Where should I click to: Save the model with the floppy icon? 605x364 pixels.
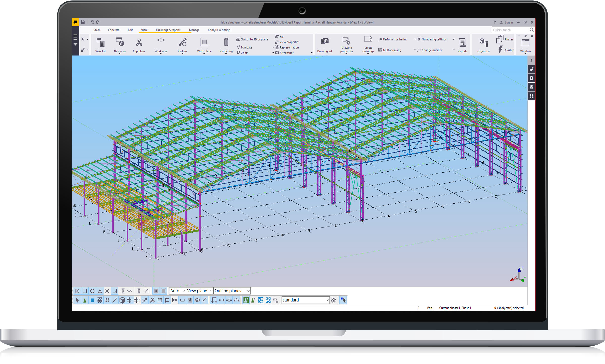(x=83, y=22)
